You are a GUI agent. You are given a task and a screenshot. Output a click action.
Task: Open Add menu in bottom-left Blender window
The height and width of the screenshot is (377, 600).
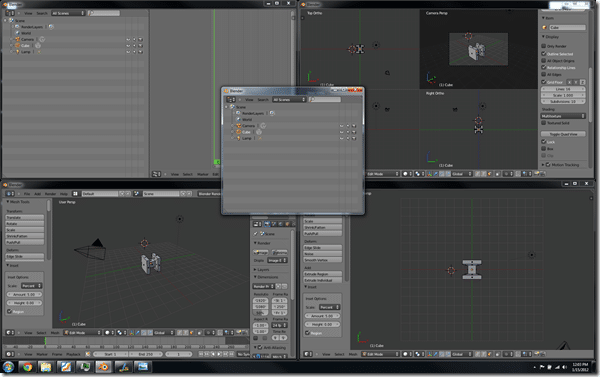pos(38,194)
